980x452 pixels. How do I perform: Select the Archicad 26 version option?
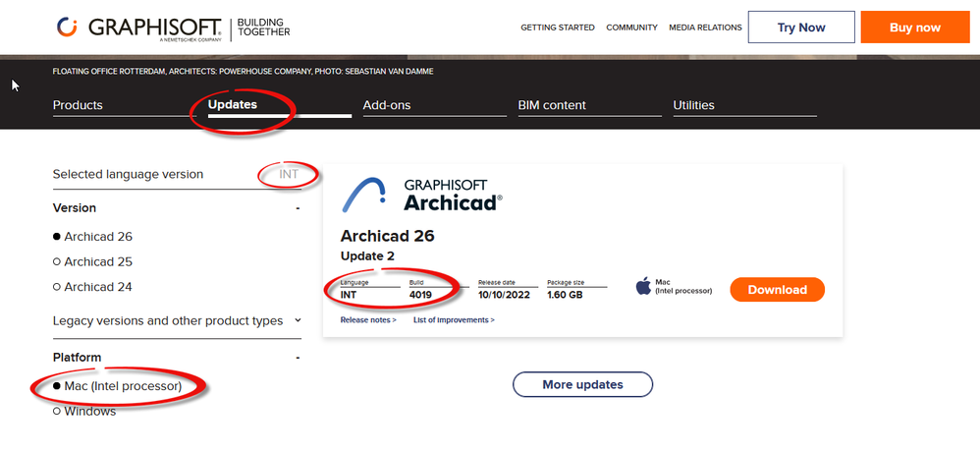pyautogui.click(x=92, y=237)
